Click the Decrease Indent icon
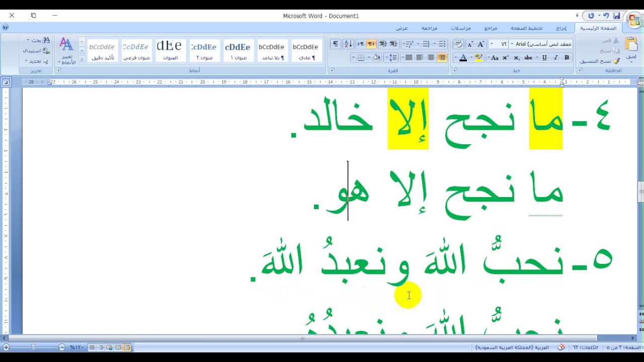The width and height of the screenshot is (644, 362). point(393,44)
